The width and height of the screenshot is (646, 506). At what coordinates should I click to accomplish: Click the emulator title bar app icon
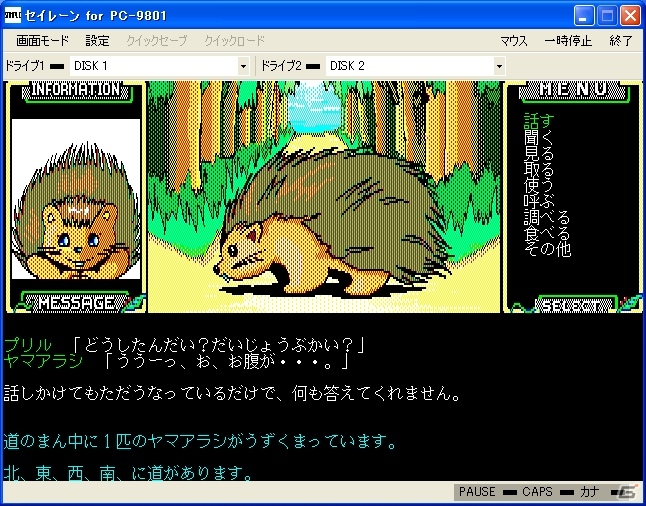[12, 15]
